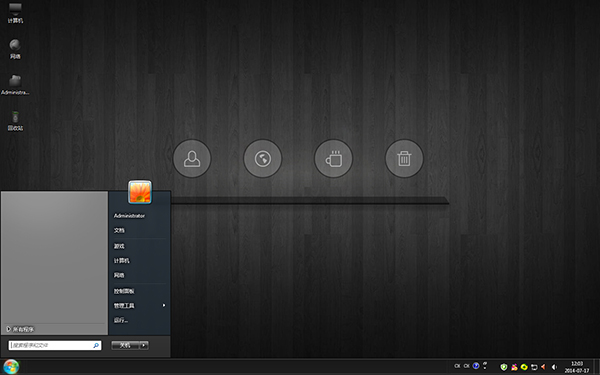Image resolution: width=600 pixels, height=375 pixels.
Task: Open 控制面板 in Start menu
Action: (124, 291)
